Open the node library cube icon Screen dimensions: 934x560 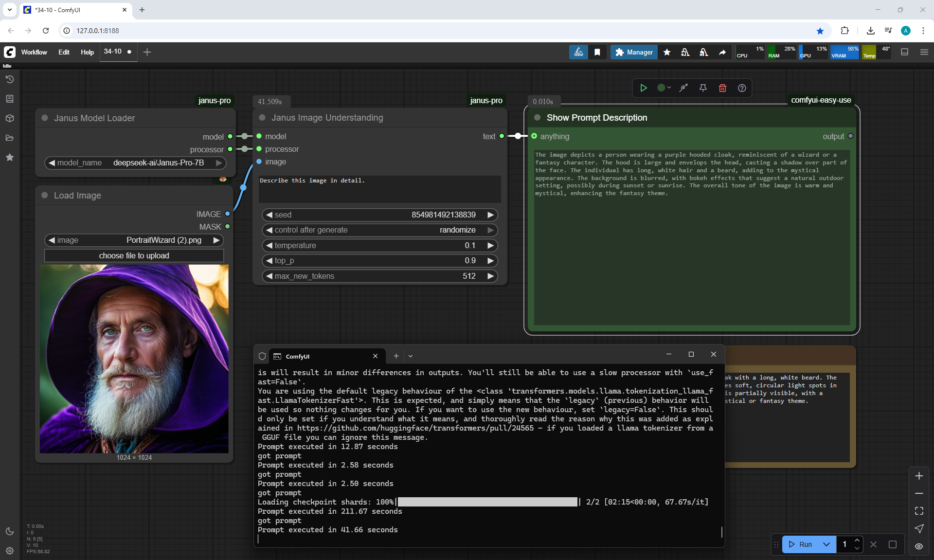coord(10,118)
